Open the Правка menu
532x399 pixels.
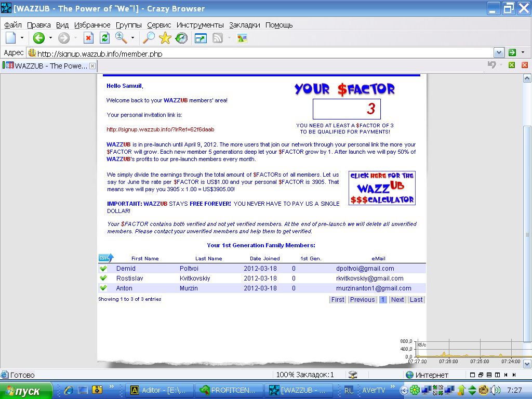click(x=38, y=25)
